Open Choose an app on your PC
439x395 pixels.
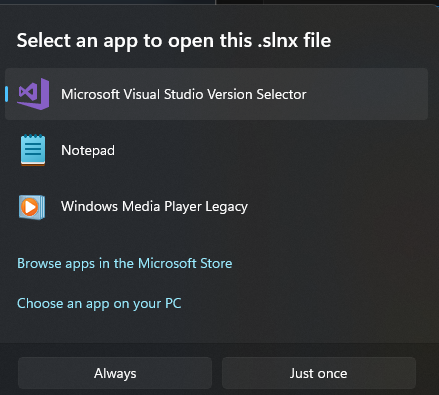[x=99, y=303]
